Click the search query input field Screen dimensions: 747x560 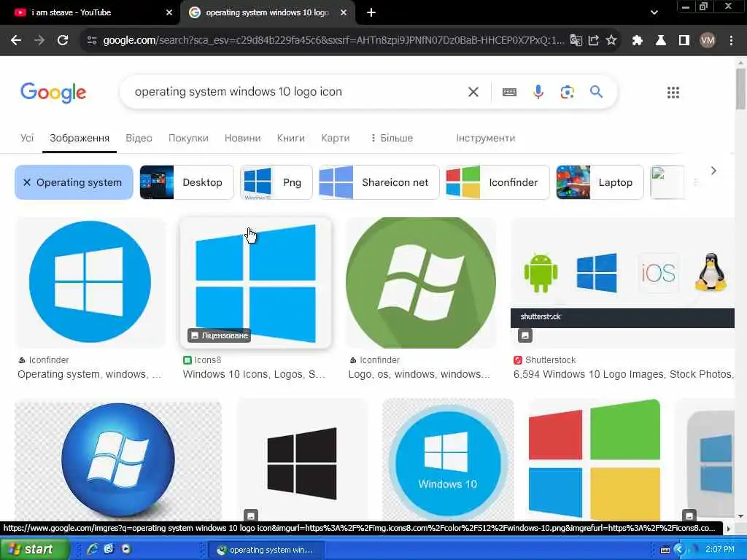pyautogui.click(x=295, y=92)
